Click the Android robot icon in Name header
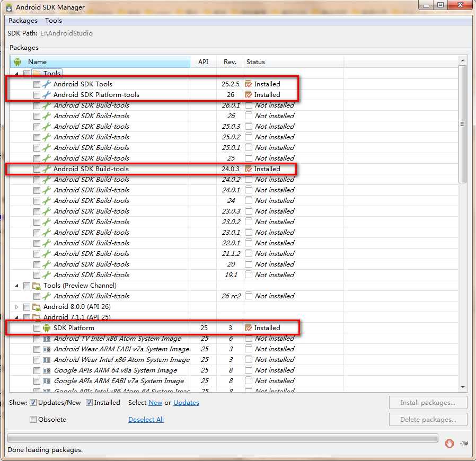The image size is (476, 461). (x=17, y=62)
